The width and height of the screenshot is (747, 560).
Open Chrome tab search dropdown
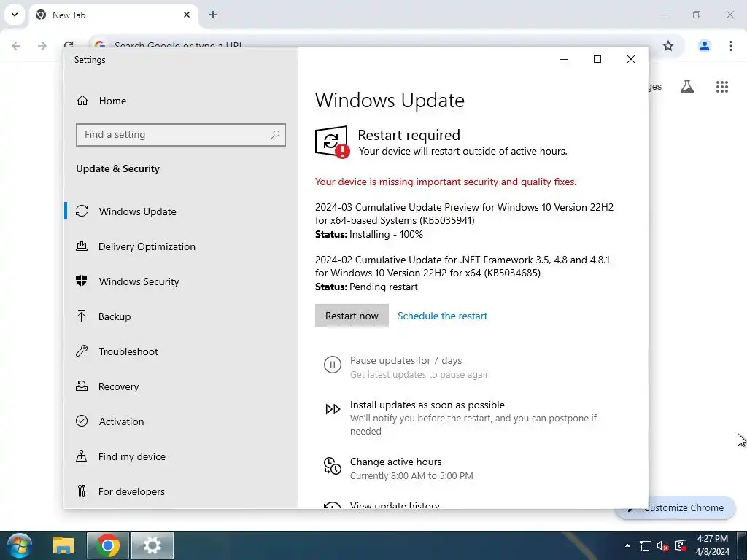point(15,15)
